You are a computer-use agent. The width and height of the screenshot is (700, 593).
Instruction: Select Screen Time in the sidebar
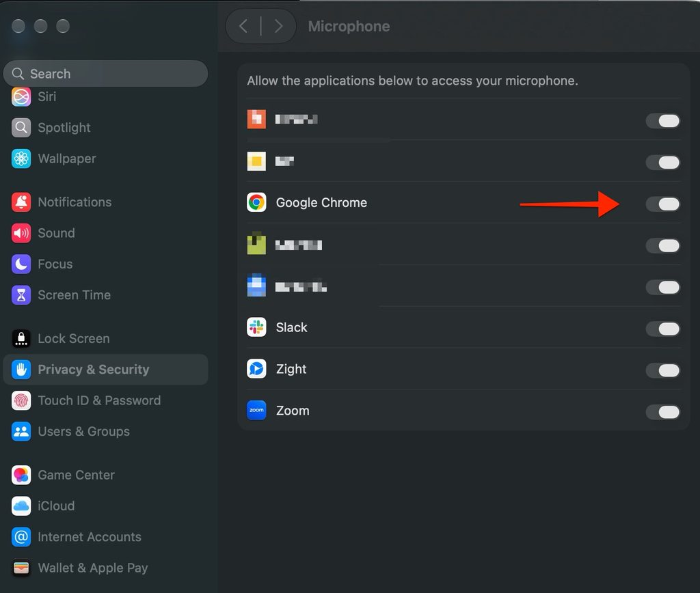tap(105, 295)
